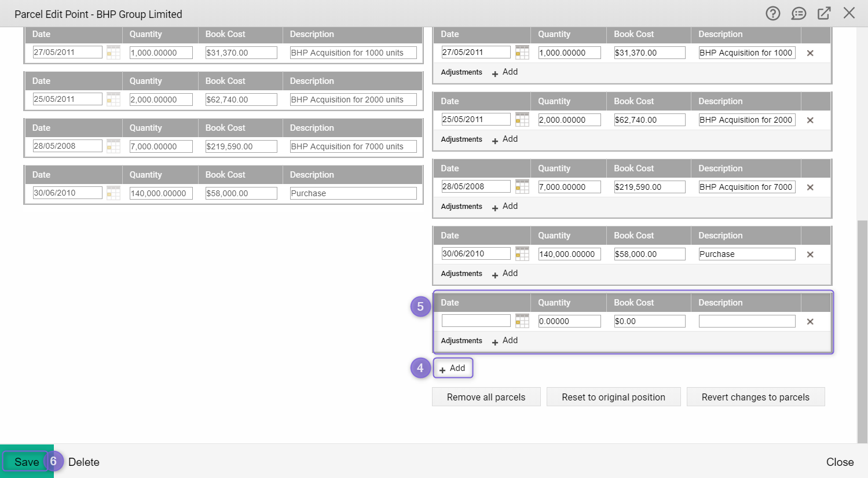
Task: Add a new parcel below the parcel list
Action: tap(453, 368)
